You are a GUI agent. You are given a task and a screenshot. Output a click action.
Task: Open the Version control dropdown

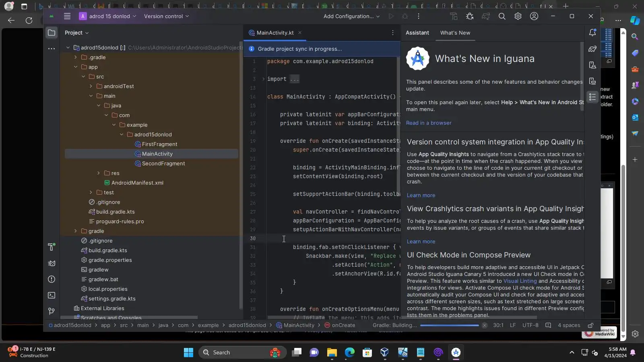click(x=166, y=16)
